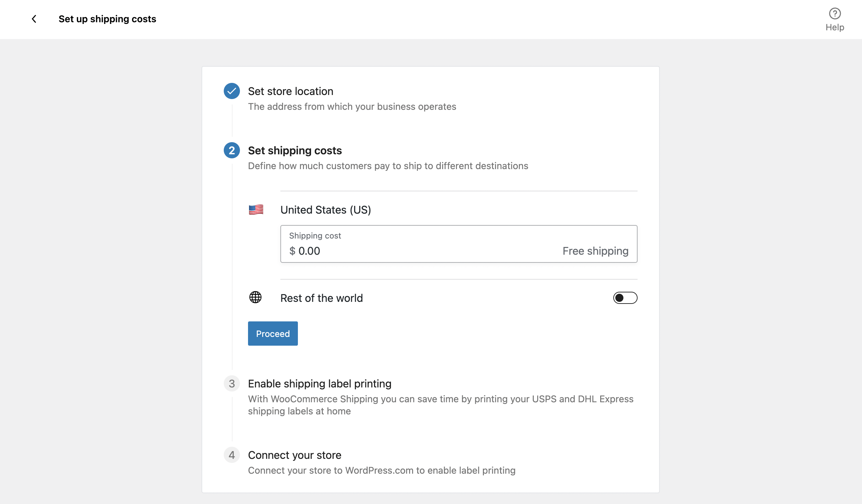Click the step 4 number badge

[232, 455]
